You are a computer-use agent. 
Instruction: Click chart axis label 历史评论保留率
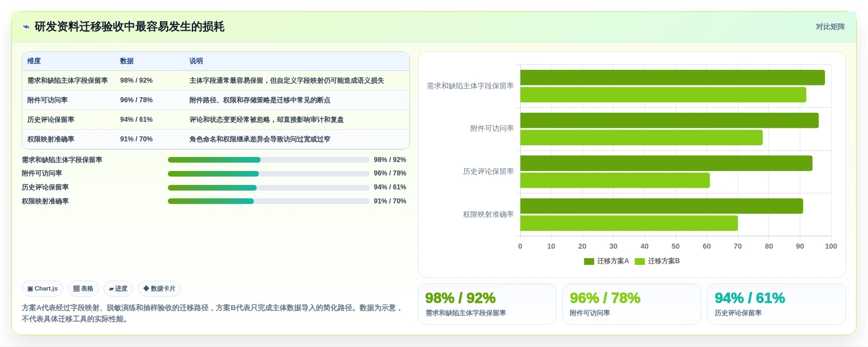pyautogui.click(x=488, y=172)
